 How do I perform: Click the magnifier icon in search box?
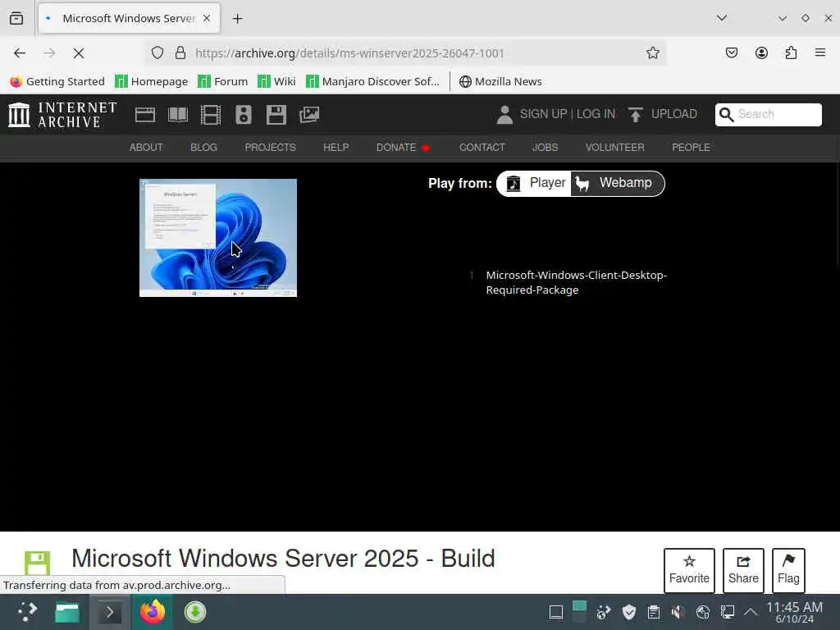727,115
